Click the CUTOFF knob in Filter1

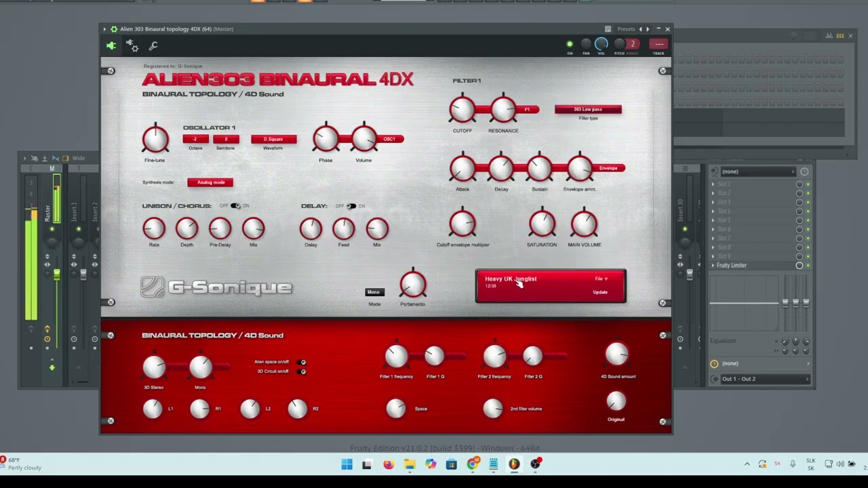(x=462, y=109)
